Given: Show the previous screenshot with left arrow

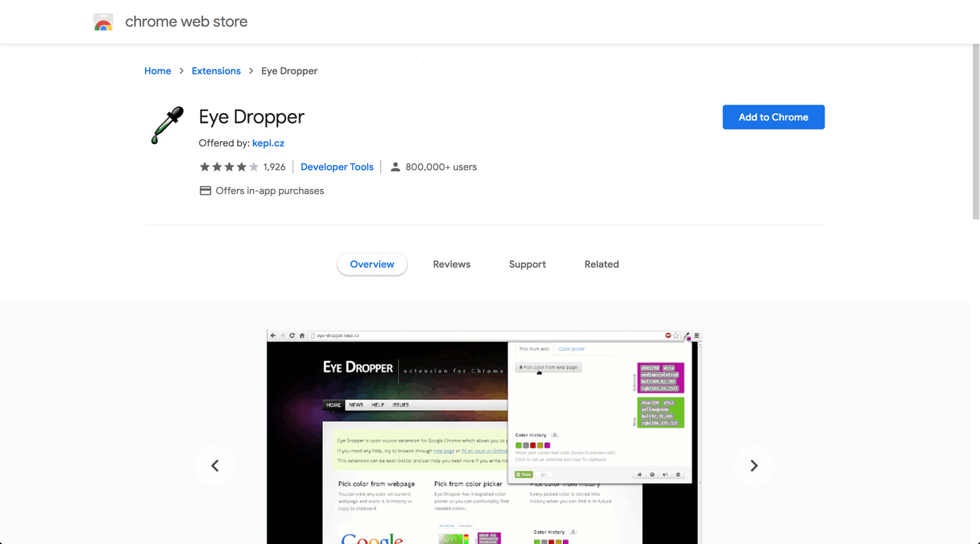Looking at the screenshot, I should 215,466.
